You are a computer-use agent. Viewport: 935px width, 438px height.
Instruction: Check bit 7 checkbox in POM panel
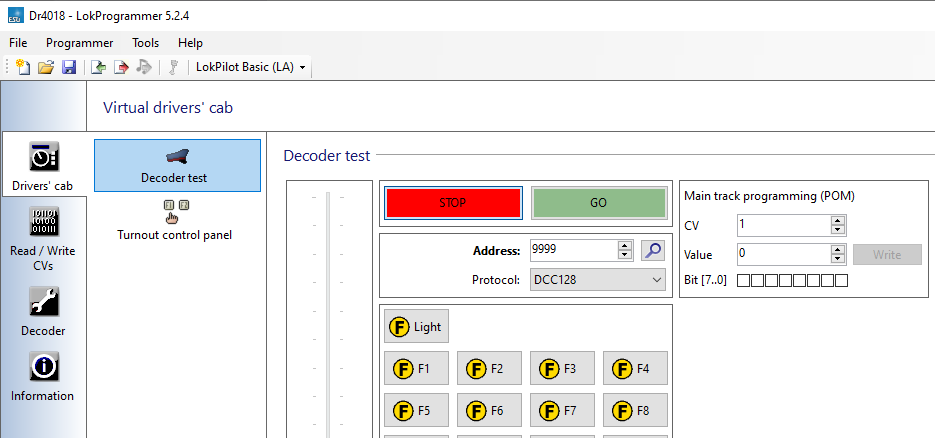tap(744, 280)
